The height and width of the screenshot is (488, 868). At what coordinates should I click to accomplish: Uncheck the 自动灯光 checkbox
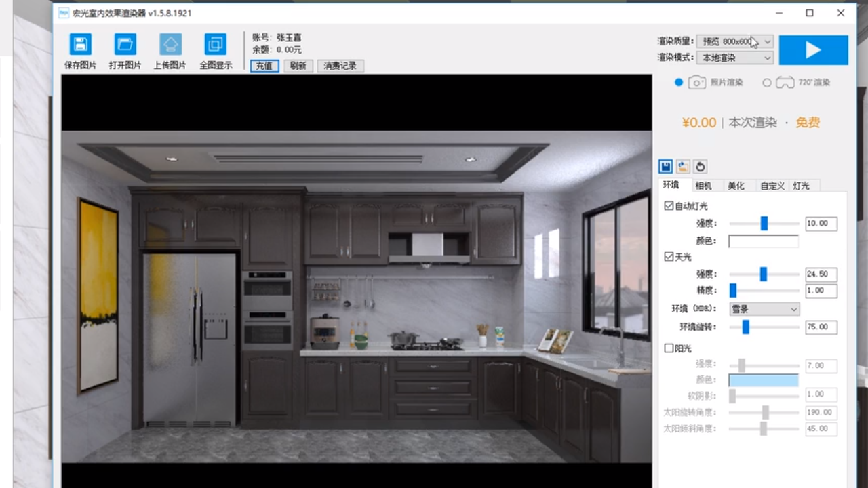point(669,206)
